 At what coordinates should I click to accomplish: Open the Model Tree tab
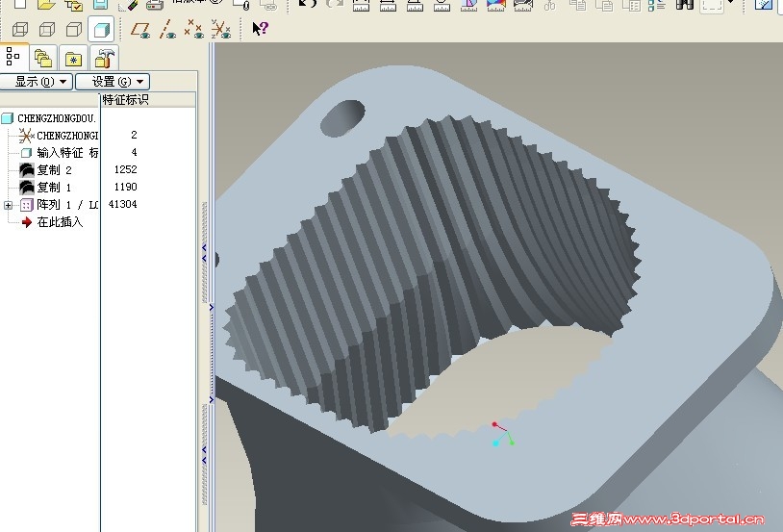[x=13, y=57]
